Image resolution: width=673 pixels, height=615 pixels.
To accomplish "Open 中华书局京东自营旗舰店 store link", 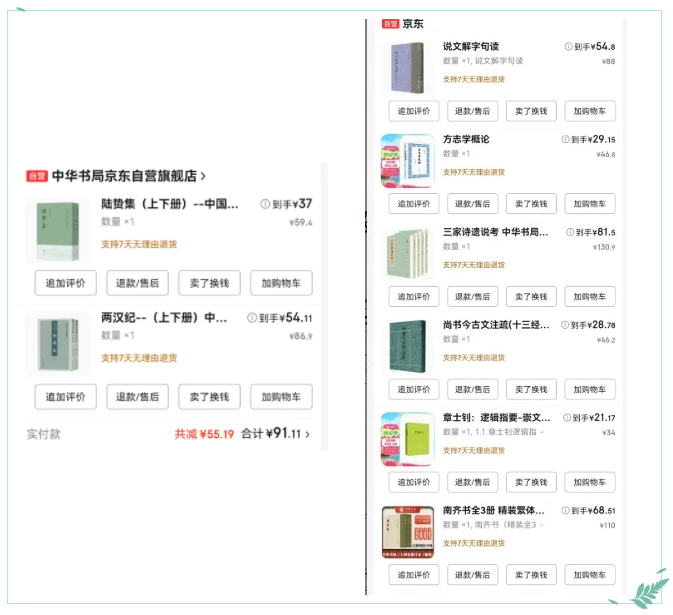I will tap(124, 176).
